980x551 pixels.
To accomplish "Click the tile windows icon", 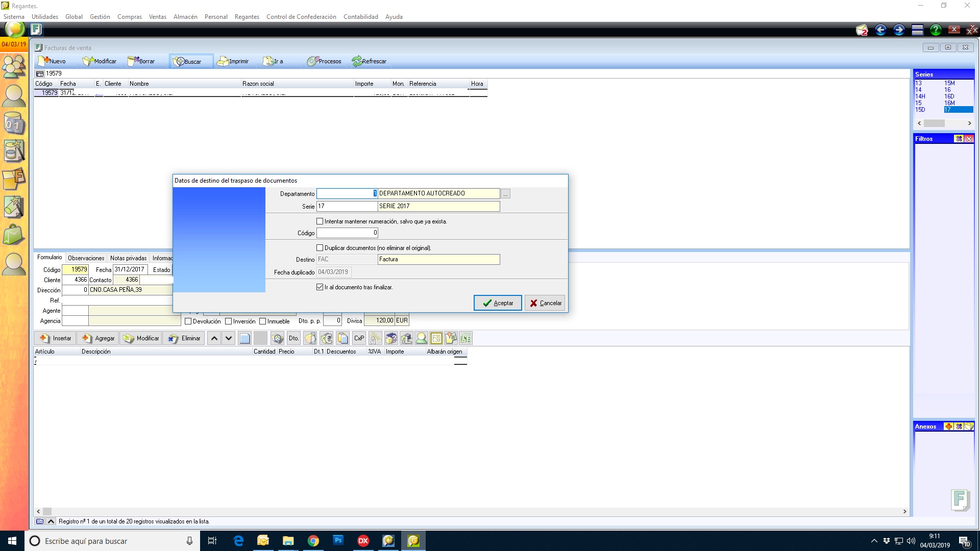I will click(x=917, y=30).
